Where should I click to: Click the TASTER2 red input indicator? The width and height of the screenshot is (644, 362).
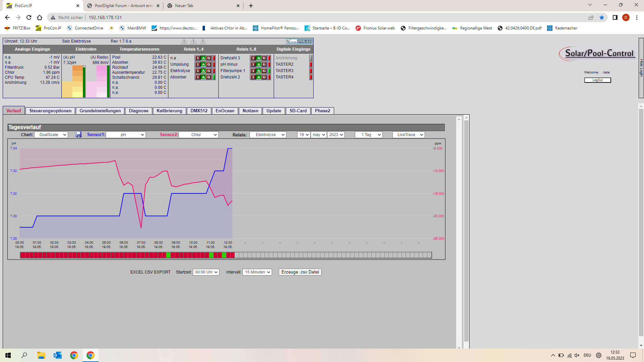point(311,64)
